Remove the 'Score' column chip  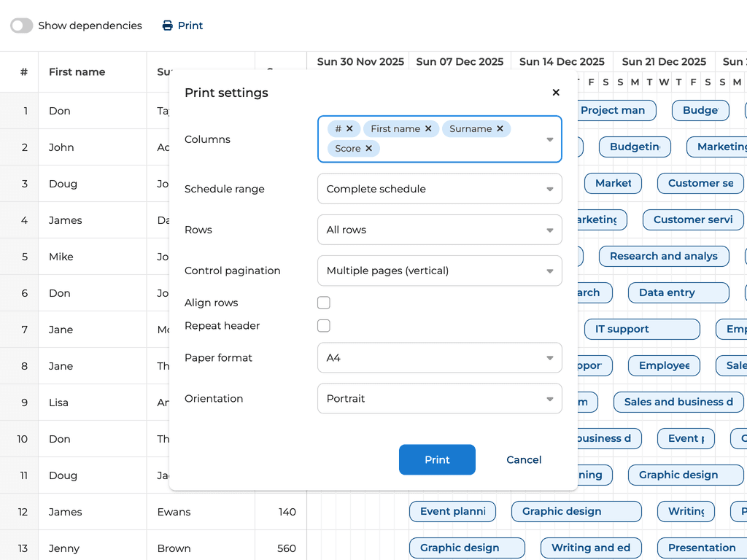[x=368, y=149]
